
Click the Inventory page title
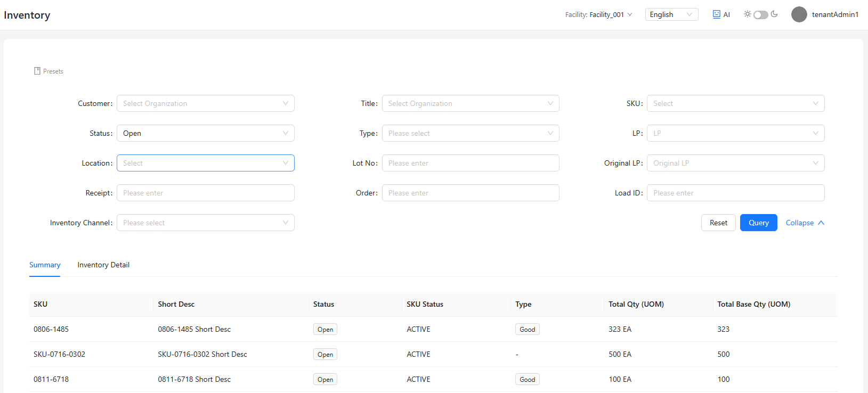tap(27, 15)
